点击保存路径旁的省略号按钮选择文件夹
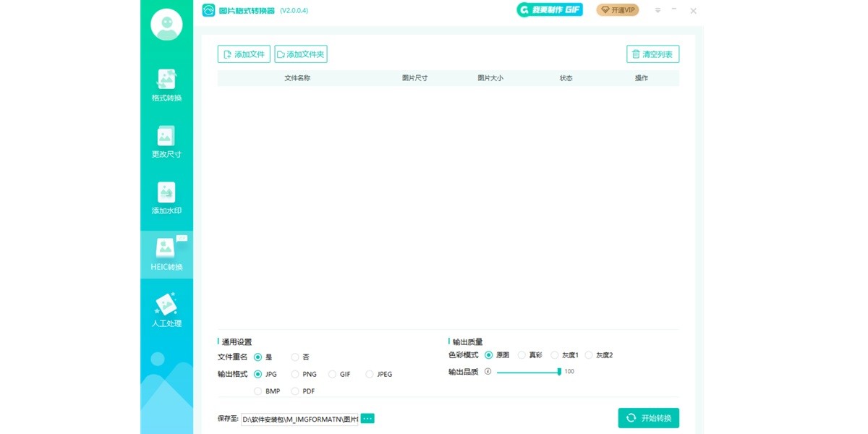Viewport: 868px width, 434px height. coord(367,417)
